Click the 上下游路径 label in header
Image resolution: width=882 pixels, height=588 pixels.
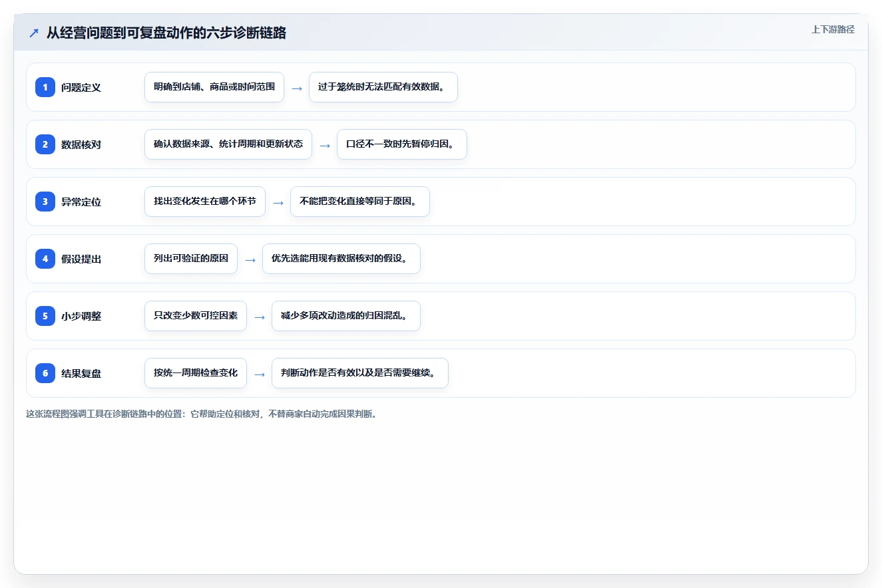[x=833, y=29]
